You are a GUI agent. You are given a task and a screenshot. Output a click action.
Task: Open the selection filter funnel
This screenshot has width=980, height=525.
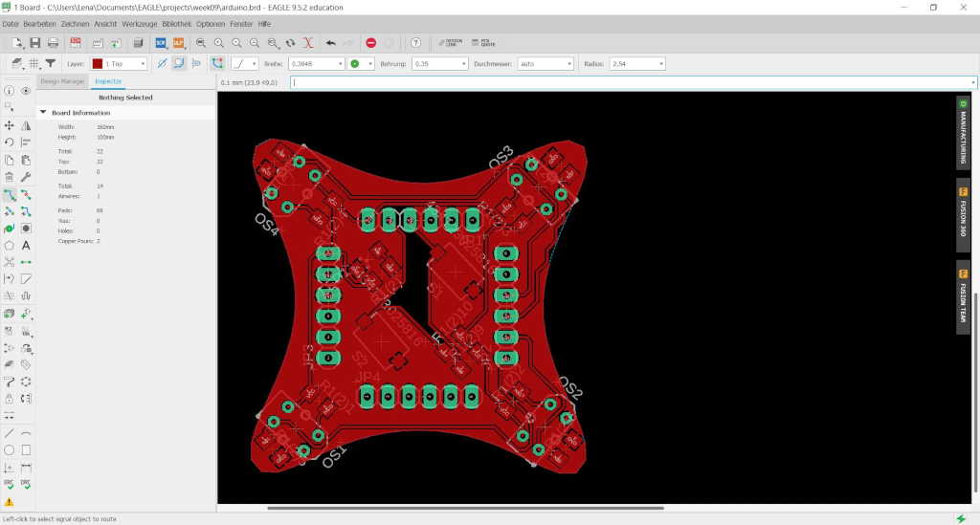coord(51,64)
